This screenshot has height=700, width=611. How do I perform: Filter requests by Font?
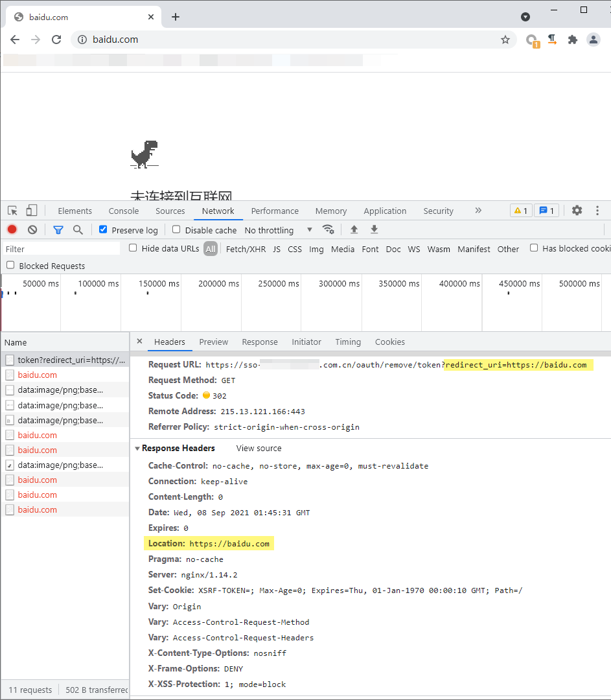click(370, 249)
